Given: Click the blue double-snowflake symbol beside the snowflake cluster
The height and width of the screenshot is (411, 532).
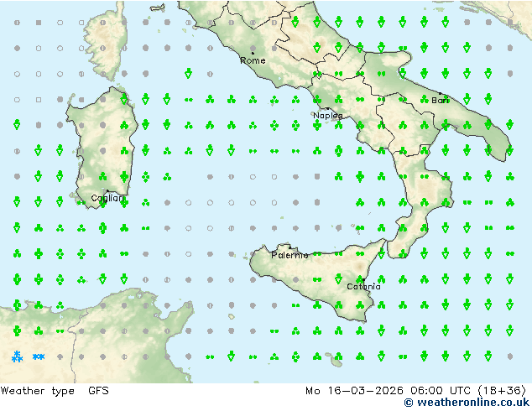Looking at the screenshot, I should pyautogui.click(x=39, y=356).
